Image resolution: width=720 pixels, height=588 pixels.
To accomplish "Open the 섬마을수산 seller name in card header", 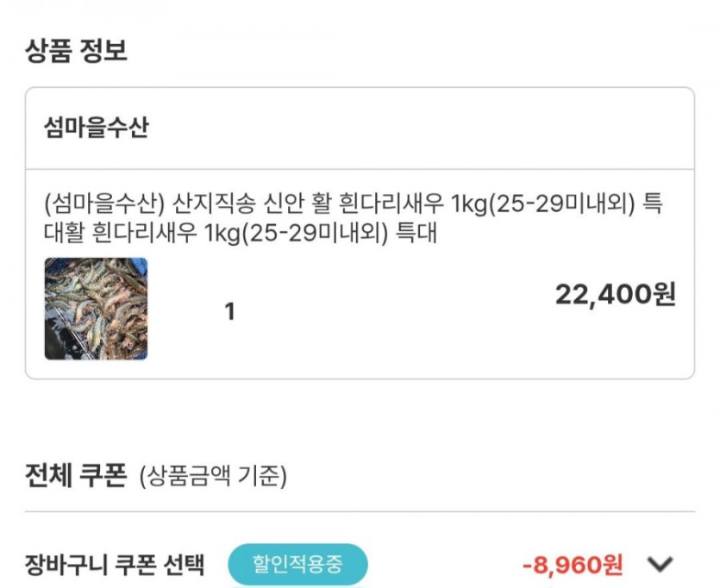I will pos(96,128).
